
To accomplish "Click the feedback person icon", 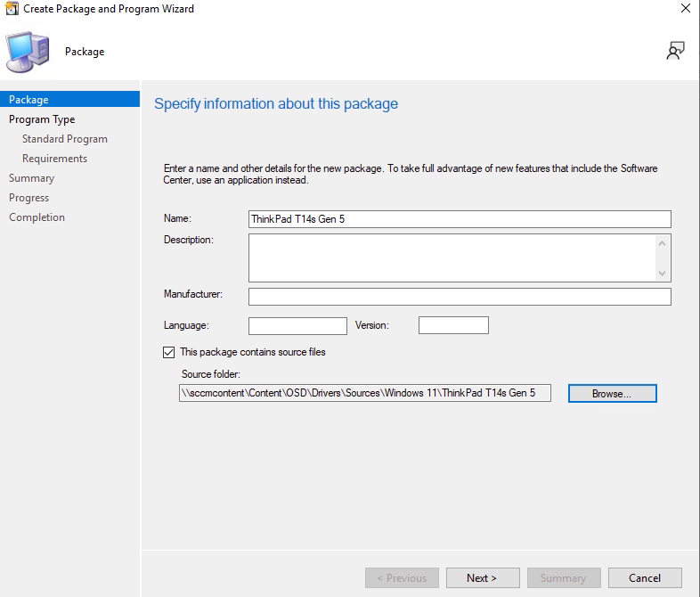I will point(675,51).
